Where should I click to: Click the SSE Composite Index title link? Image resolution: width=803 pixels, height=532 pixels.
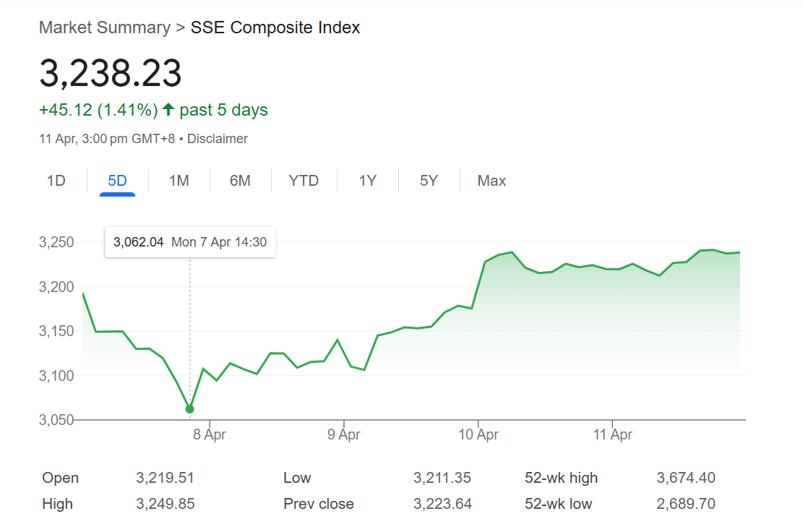[x=275, y=27]
